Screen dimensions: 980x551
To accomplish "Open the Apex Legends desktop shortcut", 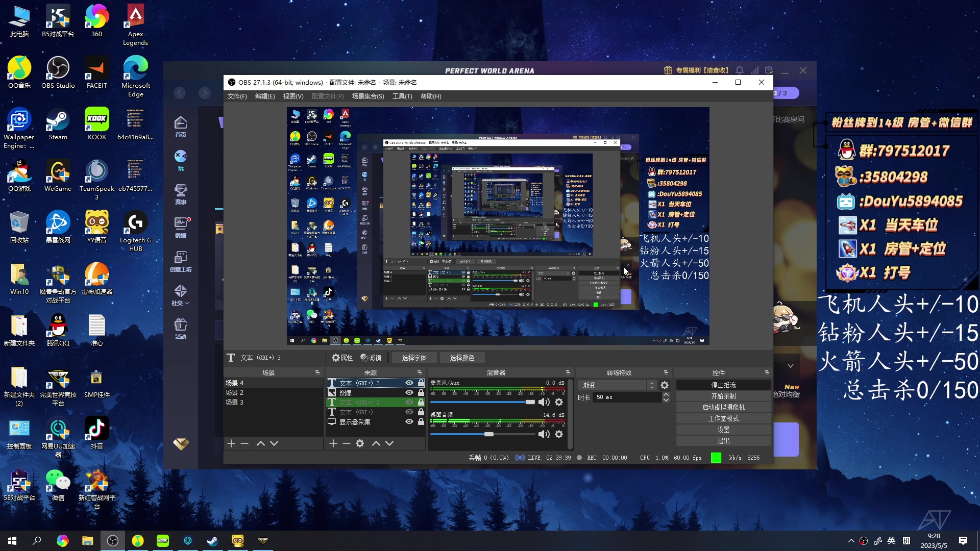I will click(x=135, y=25).
